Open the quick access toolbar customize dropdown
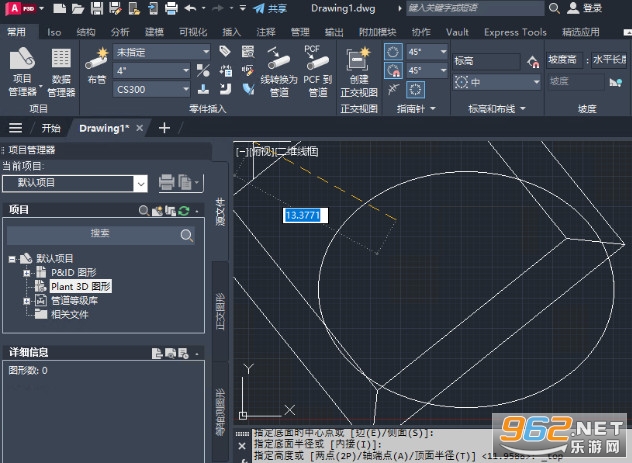 point(243,8)
